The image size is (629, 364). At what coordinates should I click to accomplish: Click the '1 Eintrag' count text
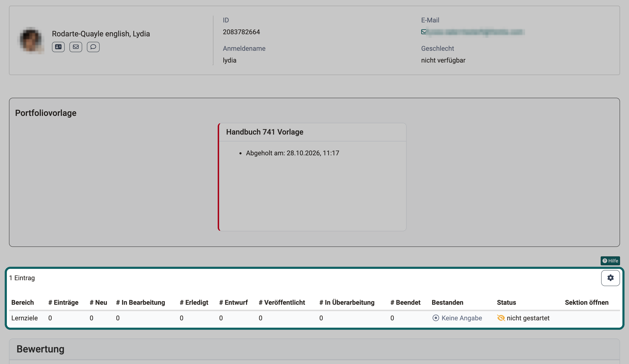click(22, 278)
